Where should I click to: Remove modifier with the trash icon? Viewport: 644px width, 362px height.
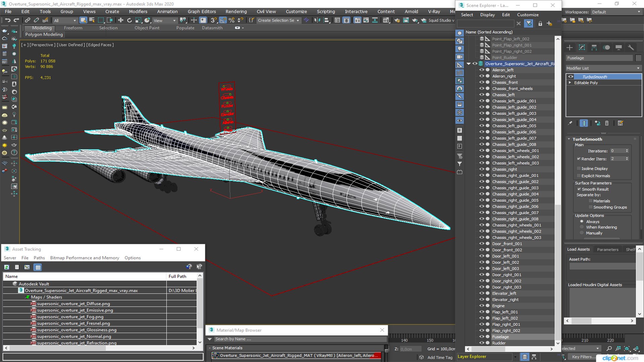(x=607, y=123)
